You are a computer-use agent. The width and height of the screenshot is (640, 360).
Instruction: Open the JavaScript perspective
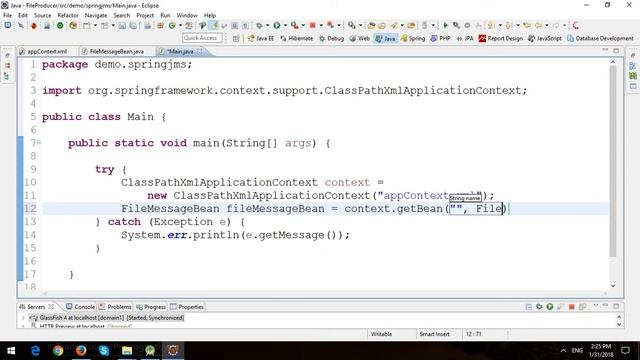tap(545, 38)
